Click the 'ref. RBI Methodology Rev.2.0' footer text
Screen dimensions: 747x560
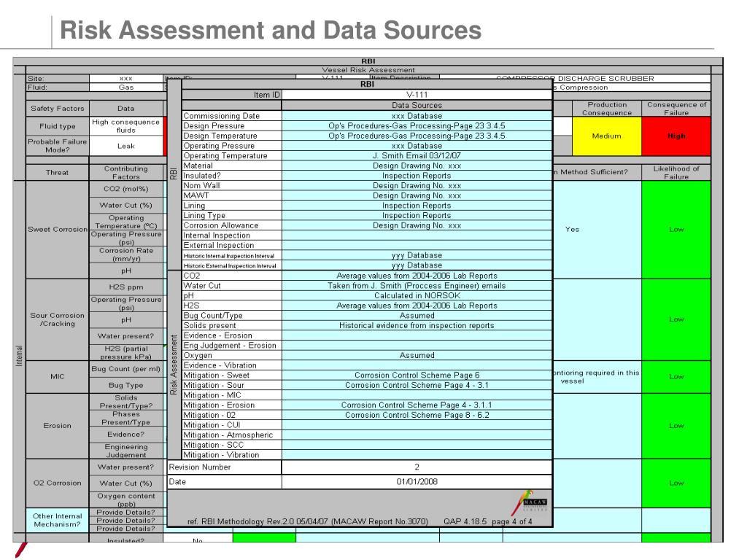308,521
